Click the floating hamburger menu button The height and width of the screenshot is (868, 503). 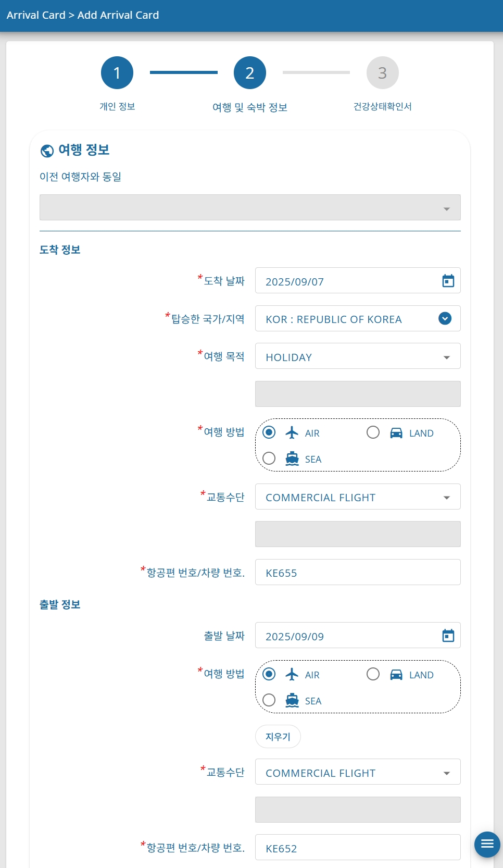point(487,844)
